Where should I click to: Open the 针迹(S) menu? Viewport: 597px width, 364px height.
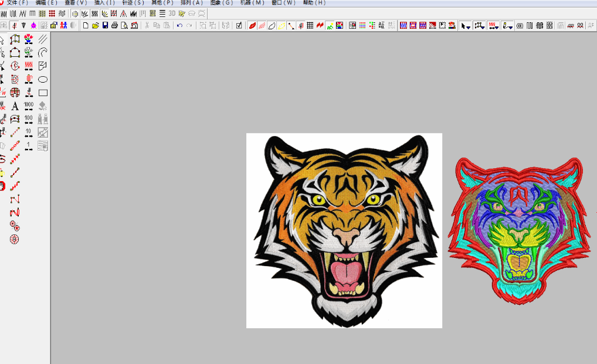pyautogui.click(x=133, y=3)
